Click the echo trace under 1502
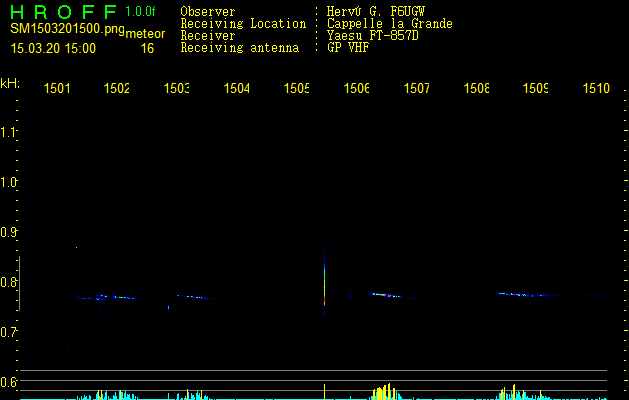Image resolution: width=629 pixels, height=400 pixels. point(107,298)
